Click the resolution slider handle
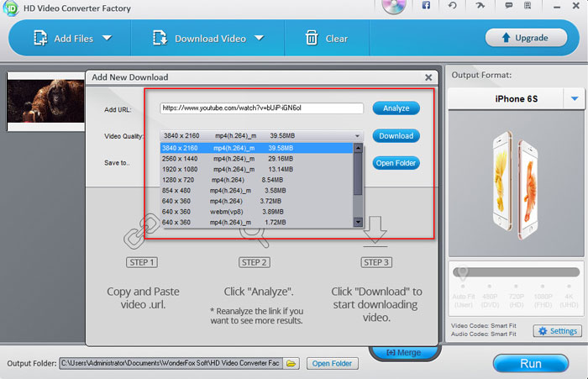This screenshot has height=379, width=588. point(462,273)
